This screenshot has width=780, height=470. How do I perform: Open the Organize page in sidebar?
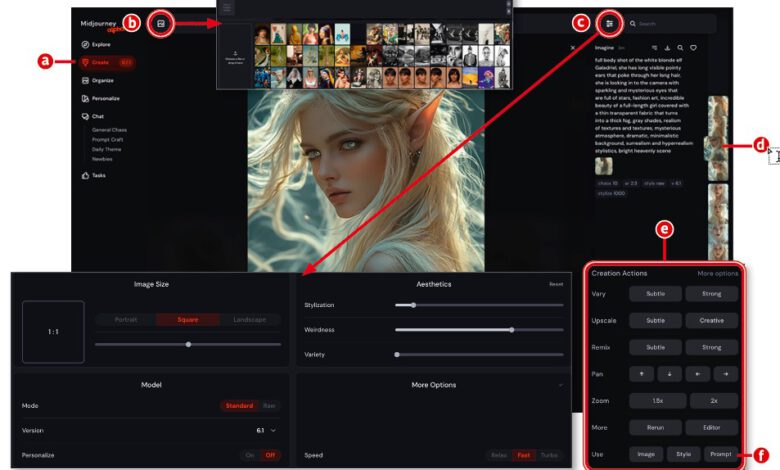[98, 80]
